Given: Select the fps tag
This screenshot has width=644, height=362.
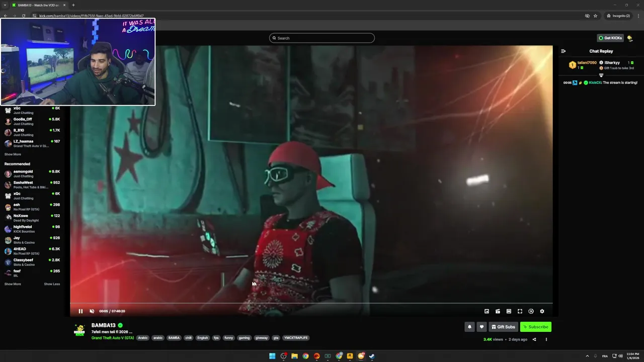Looking at the screenshot, I should click(x=216, y=338).
